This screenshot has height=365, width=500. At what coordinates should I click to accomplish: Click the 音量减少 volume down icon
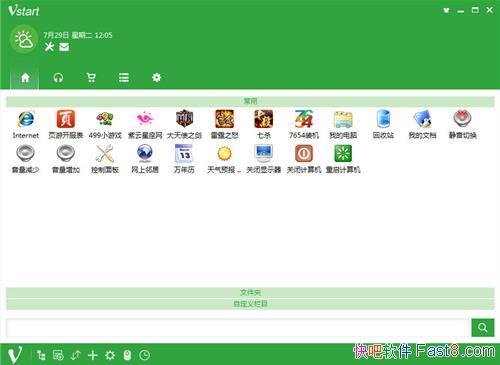coord(26,153)
